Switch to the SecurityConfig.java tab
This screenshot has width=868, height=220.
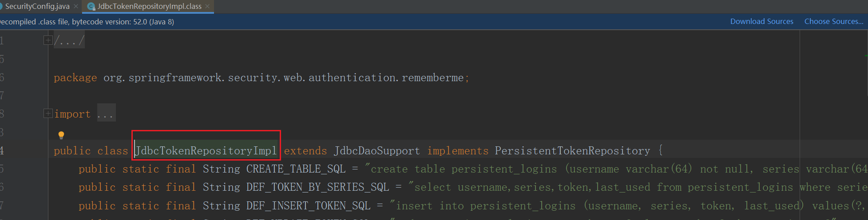(x=37, y=6)
